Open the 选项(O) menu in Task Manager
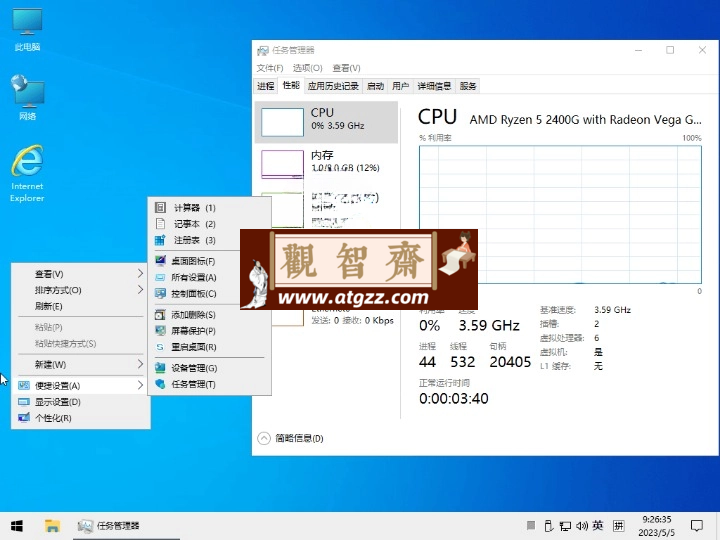Image resolution: width=720 pixels, height=540 pixels. [308, 68]
